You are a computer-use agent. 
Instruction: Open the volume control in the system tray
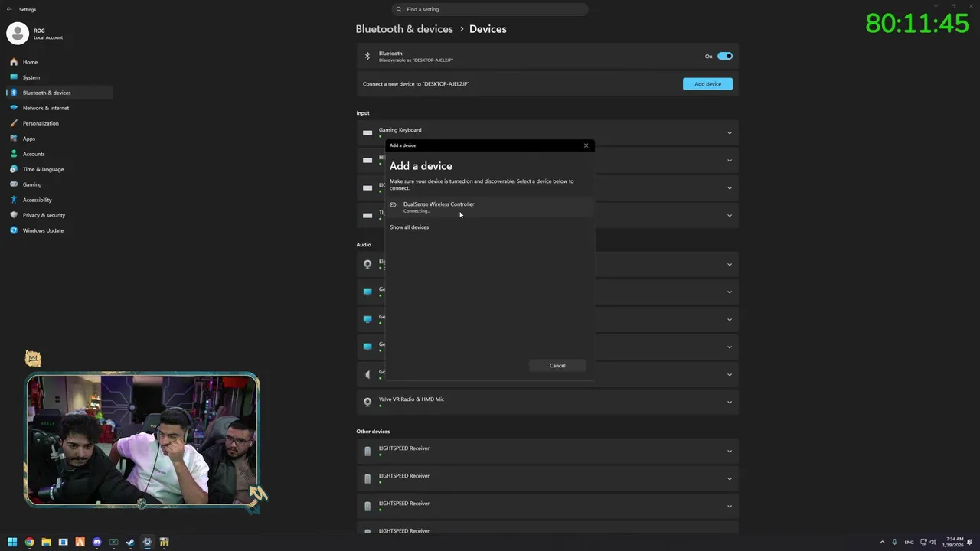click(933, 542)
